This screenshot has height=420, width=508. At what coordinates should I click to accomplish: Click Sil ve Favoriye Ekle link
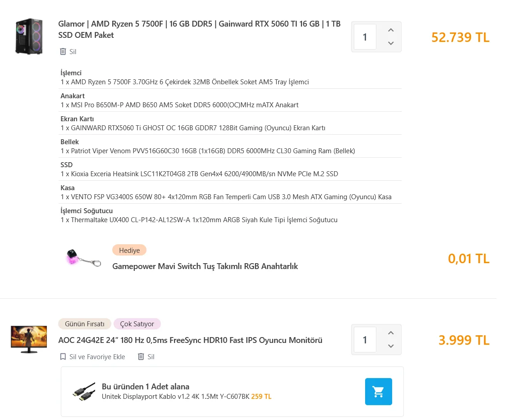pos(97,357)
